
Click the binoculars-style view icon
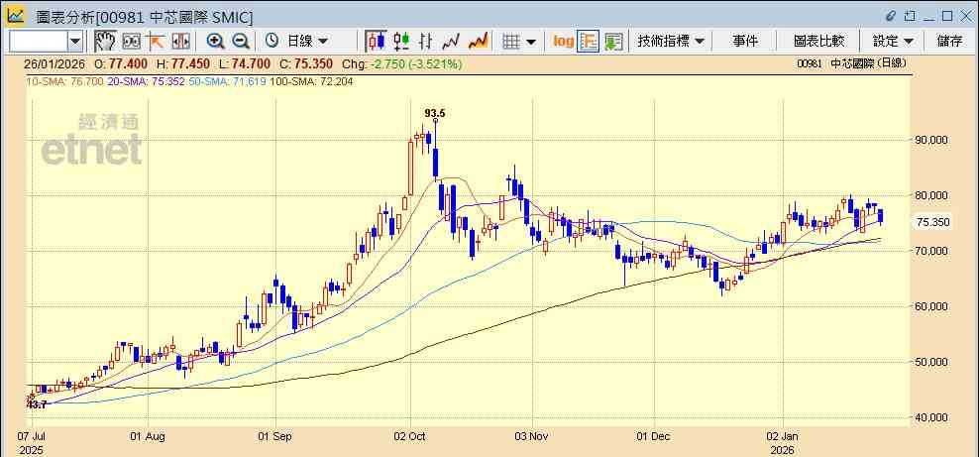[x=131, y=42]
